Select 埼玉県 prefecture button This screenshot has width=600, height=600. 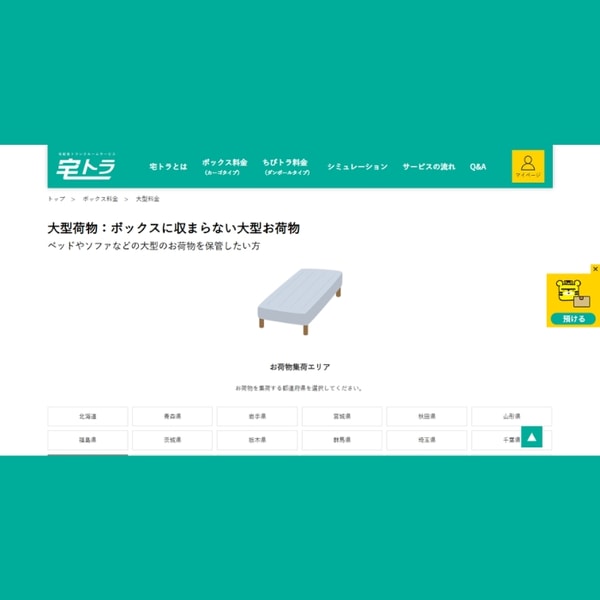(x=427, y=440)
